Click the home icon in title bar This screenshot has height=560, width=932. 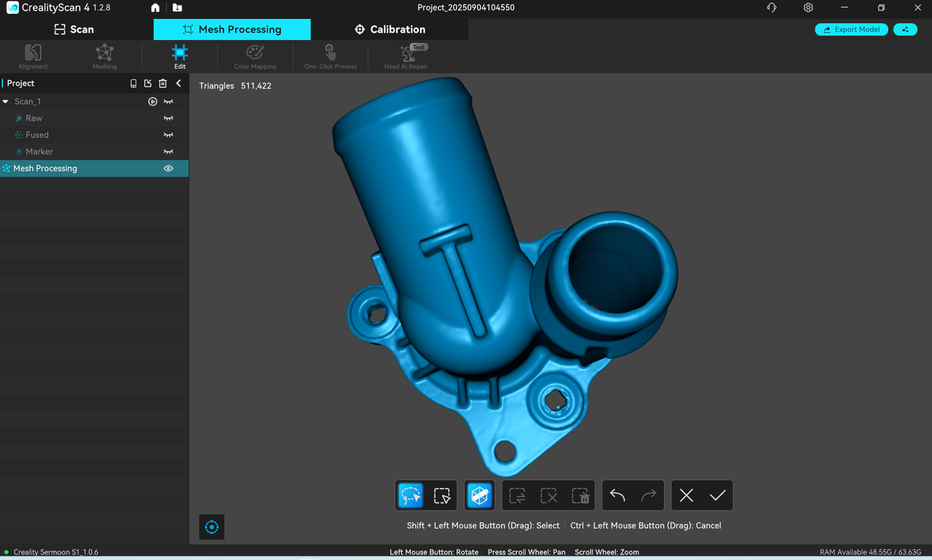(155, 8)
